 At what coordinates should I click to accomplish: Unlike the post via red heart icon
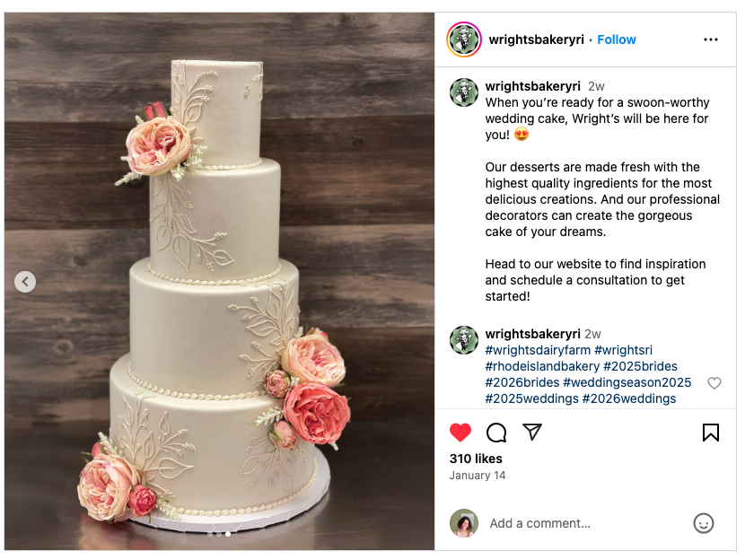[460, 433]
